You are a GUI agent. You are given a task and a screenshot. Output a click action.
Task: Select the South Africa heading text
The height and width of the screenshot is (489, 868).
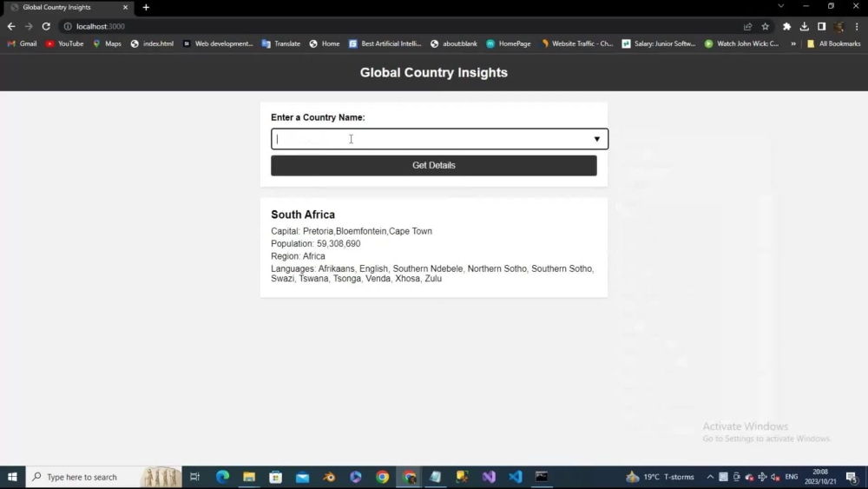tap(303, 215)
